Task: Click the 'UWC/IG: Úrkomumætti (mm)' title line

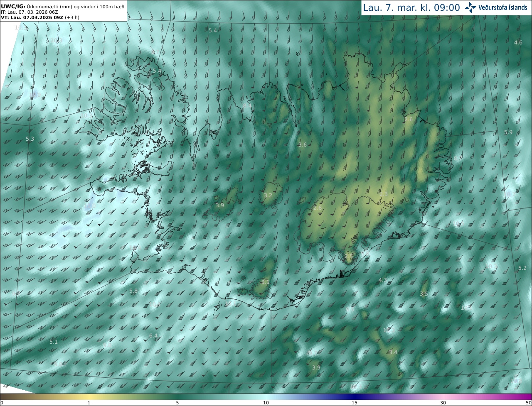Action: (62, 6)
